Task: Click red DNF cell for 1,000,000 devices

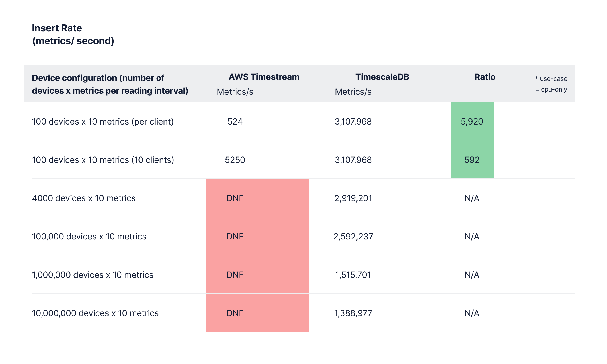Action: click(x=257, y=275)
